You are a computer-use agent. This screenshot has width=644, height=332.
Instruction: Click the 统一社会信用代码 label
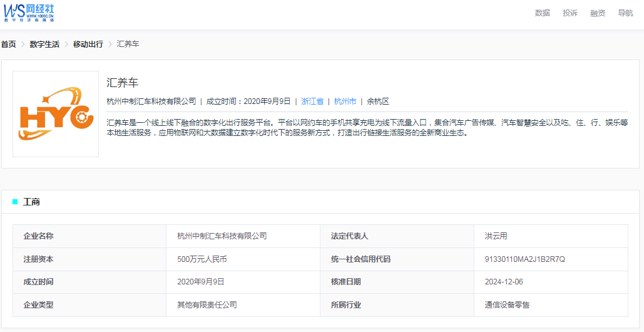(360, 259)
